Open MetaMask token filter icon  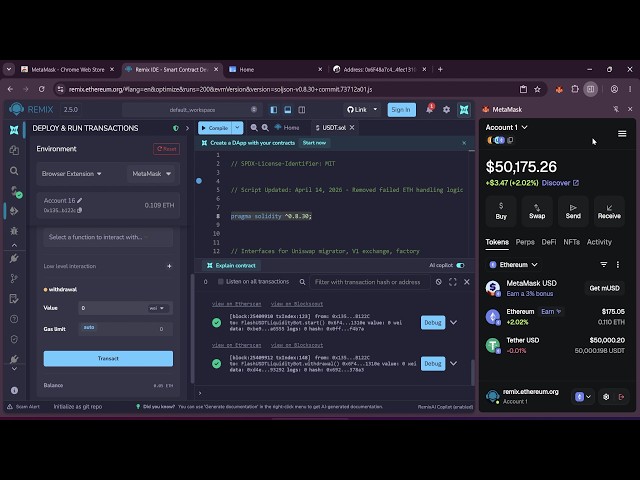(x=603, y=264)
